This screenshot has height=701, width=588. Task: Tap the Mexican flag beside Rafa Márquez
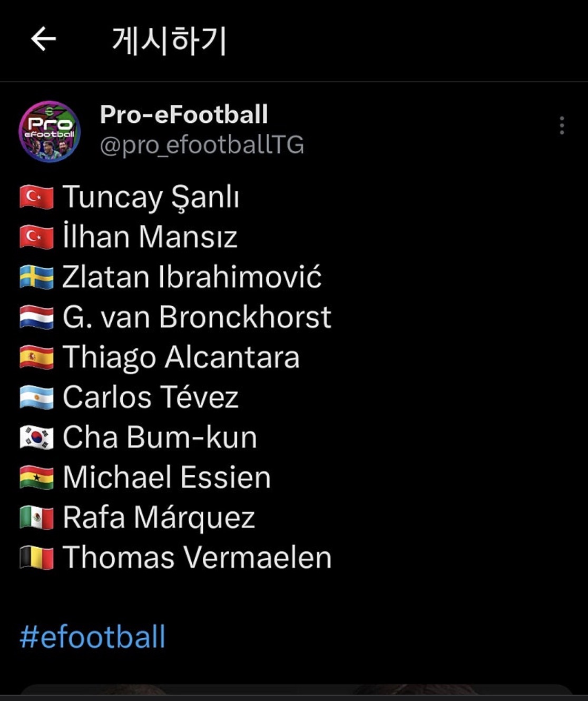36,518
